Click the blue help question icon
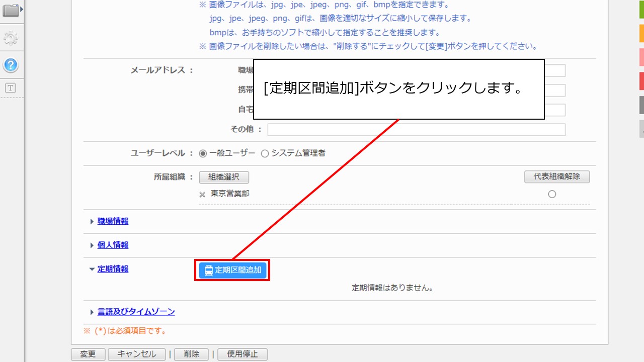The width and height of the screenshot is (644, 362). (11, 65)
